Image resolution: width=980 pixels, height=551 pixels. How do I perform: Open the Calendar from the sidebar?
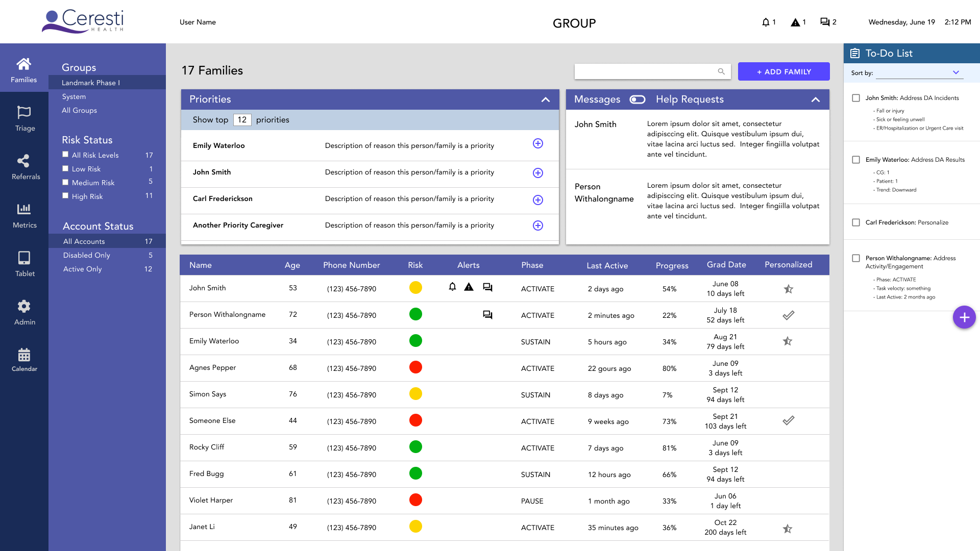24,359
